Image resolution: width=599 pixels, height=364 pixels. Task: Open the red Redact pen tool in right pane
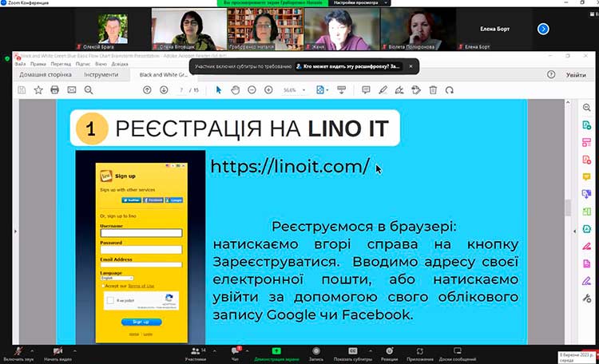[587, 246]
